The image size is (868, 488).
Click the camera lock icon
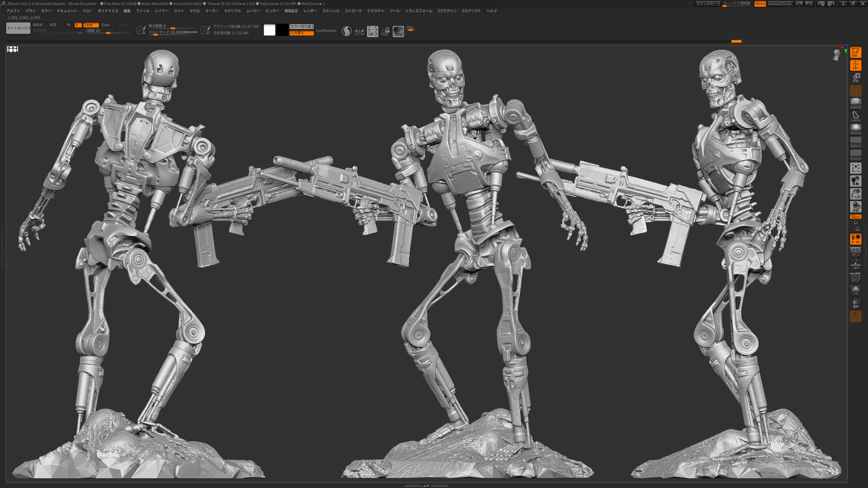point(385,31)
